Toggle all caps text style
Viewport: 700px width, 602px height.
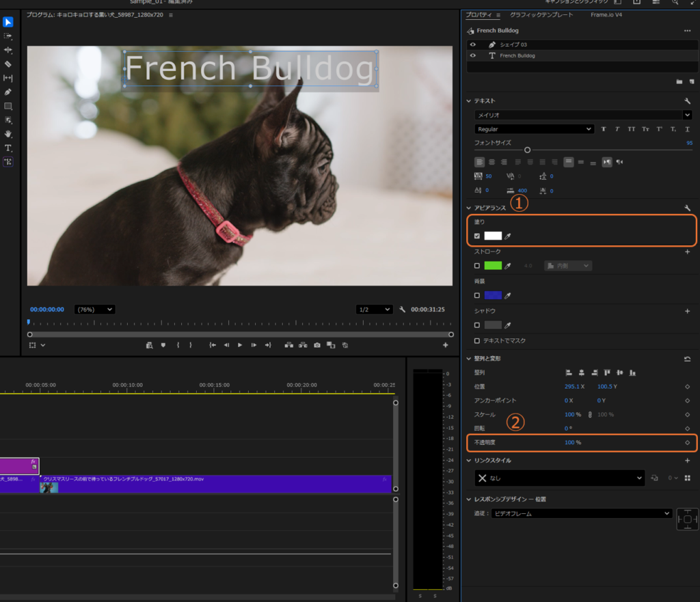click(x=631, y=129)
